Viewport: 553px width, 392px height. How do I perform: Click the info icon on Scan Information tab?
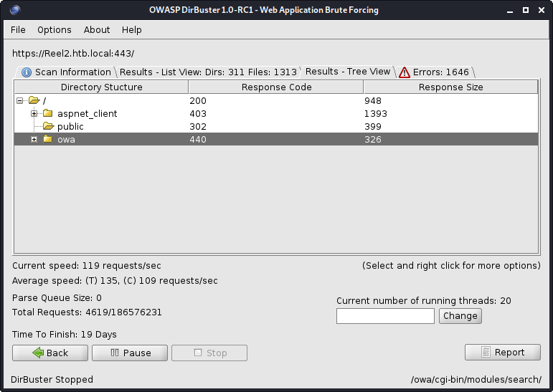27,72
